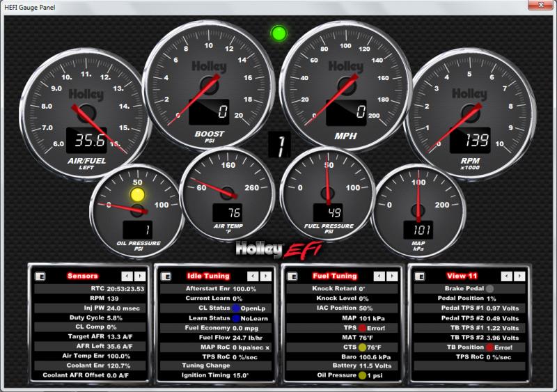Click the blue CL Status OpenLp indicator
Screen dimensions: 557x392
[x=236, y=308]
